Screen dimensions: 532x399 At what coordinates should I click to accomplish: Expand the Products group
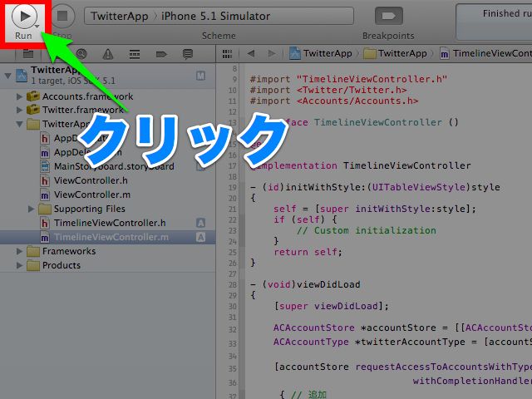click(19, 265)
